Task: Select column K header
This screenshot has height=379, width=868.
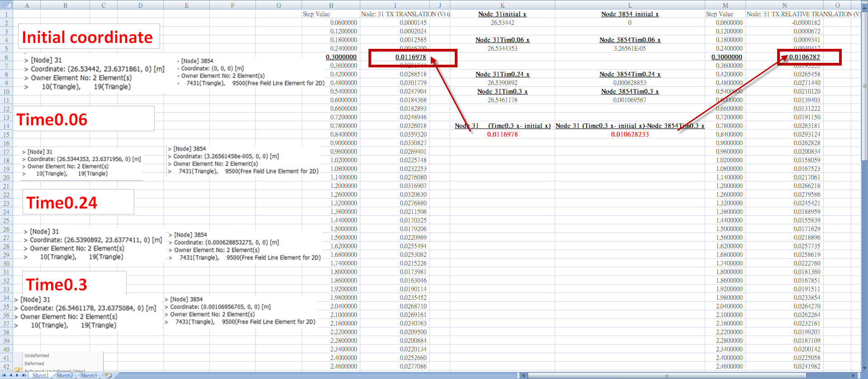Action: tap(502, 5)
